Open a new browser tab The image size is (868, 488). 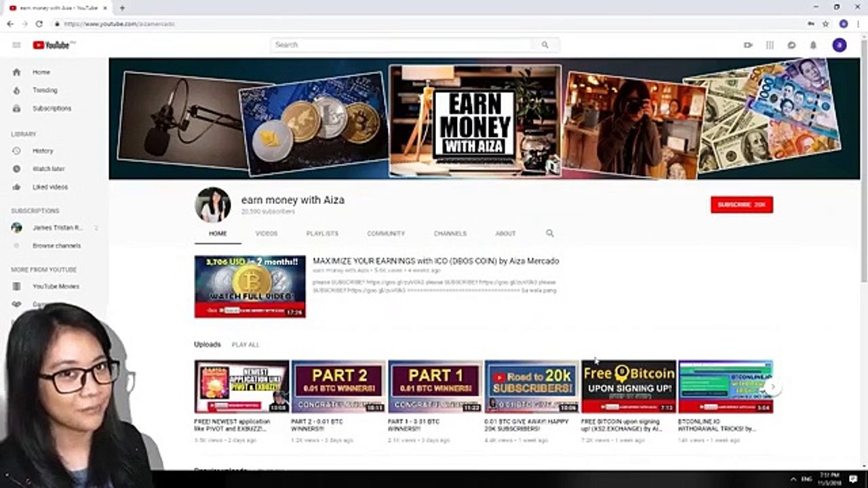(122, 8)
